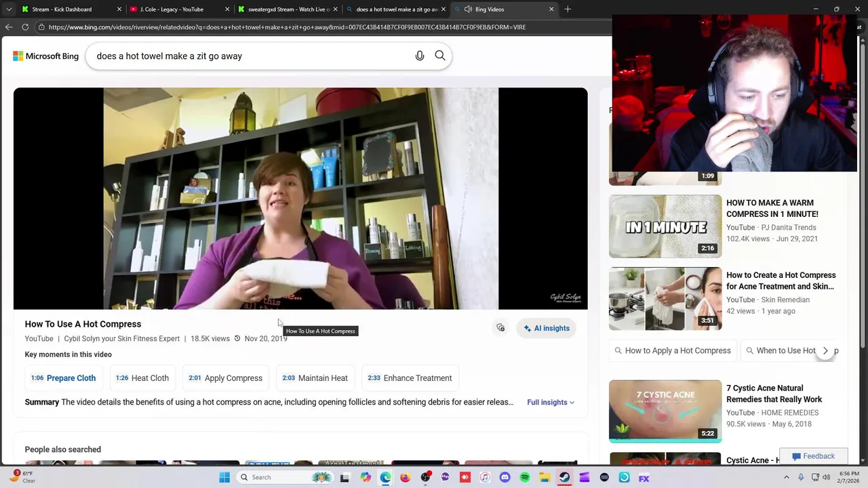Open 'HOW TO MAKE A WARM COMPRESS' thumbnail
The height and width of the screenshot is (488, 868).
point(665,226)
